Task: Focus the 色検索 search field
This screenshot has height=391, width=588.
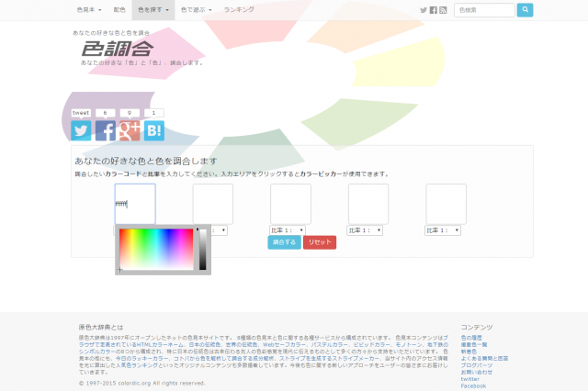Action: click(x=484, y=10)
